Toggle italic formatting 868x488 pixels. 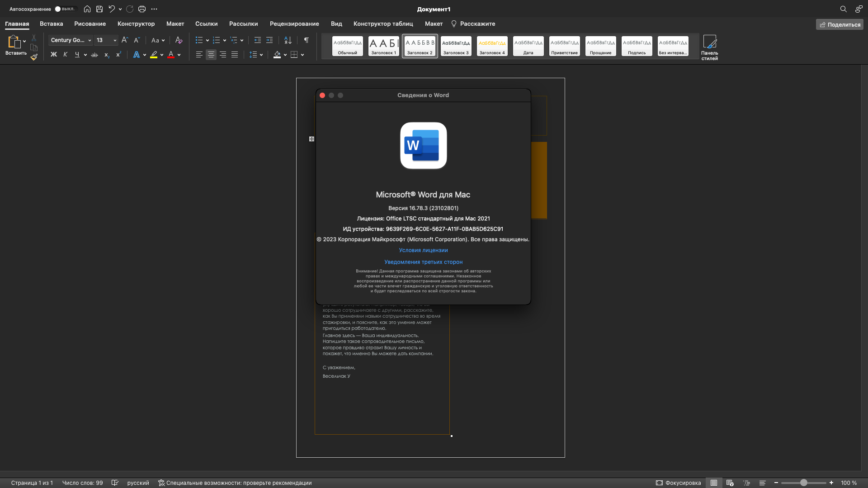click(x=66, y=55)
